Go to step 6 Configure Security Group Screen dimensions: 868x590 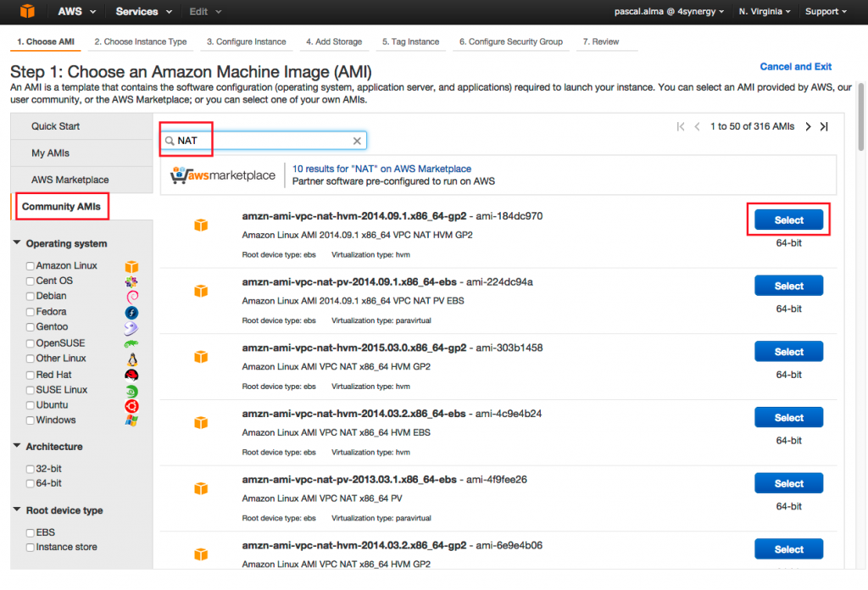(x=510, y=42)
